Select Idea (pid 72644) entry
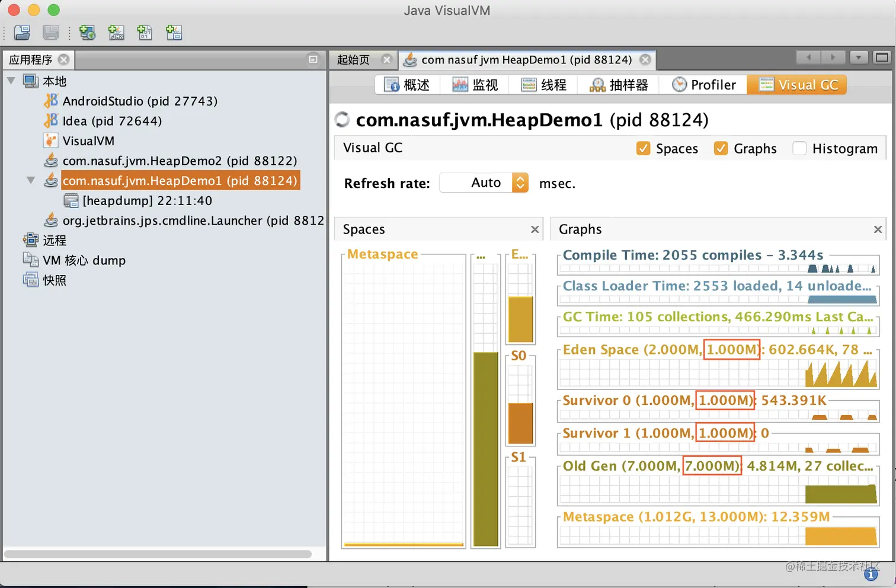This screenshot has width=896, height=588. 112,121
